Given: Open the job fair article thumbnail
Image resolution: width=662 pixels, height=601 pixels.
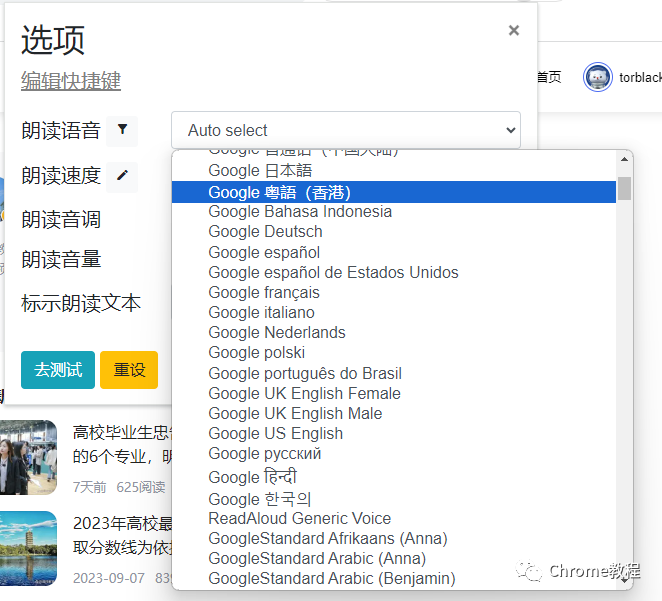Looking at the screenshot, I should (28, 457).
